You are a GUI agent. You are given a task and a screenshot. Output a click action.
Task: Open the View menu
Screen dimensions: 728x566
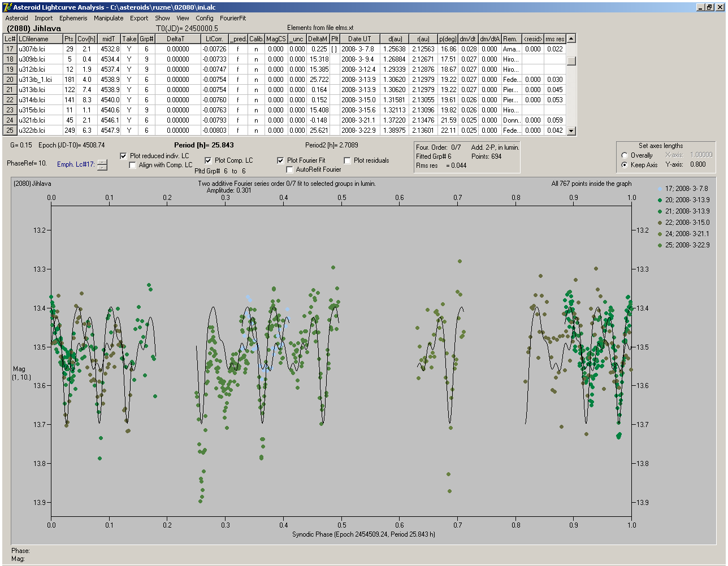pos(183,18)
